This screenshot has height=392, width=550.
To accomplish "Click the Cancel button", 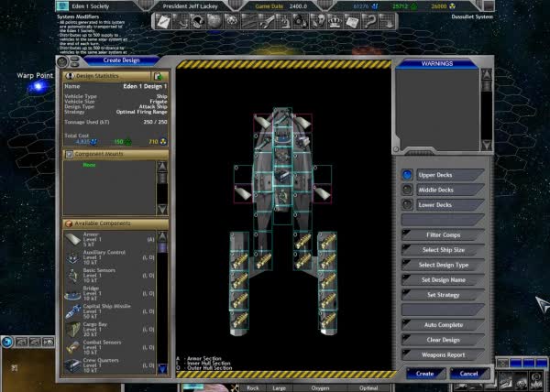I will click(x=469, y=374).
